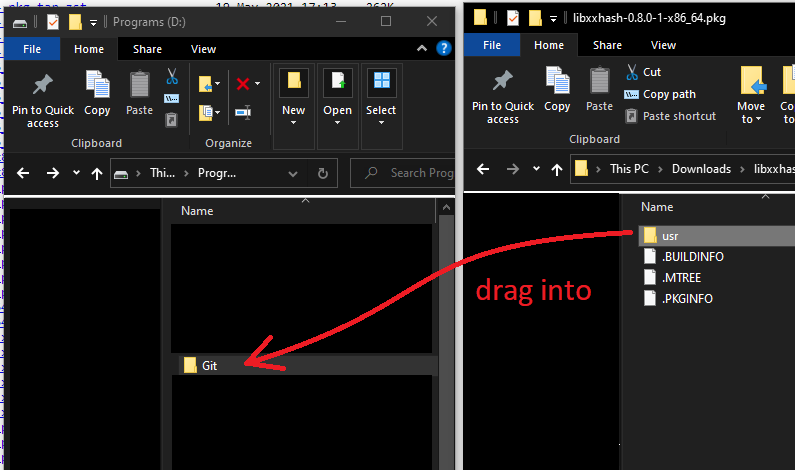Click This PC breadcrumb in libxxhash window
The image size is (795, 470).
[629, 169]
